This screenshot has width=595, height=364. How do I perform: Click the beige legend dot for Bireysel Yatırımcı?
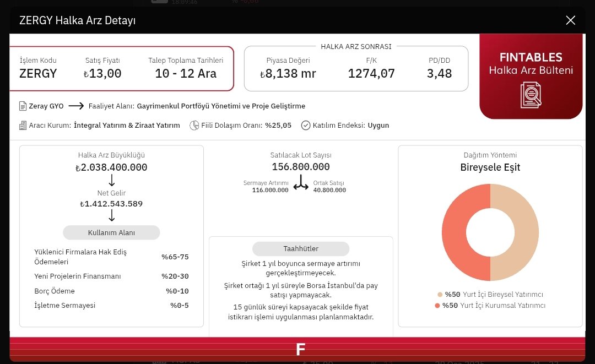click(x=440, y=295)
